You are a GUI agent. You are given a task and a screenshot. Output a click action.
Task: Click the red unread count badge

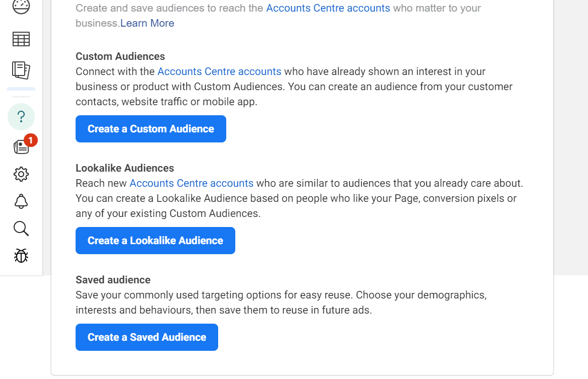(x=30, y=140)
